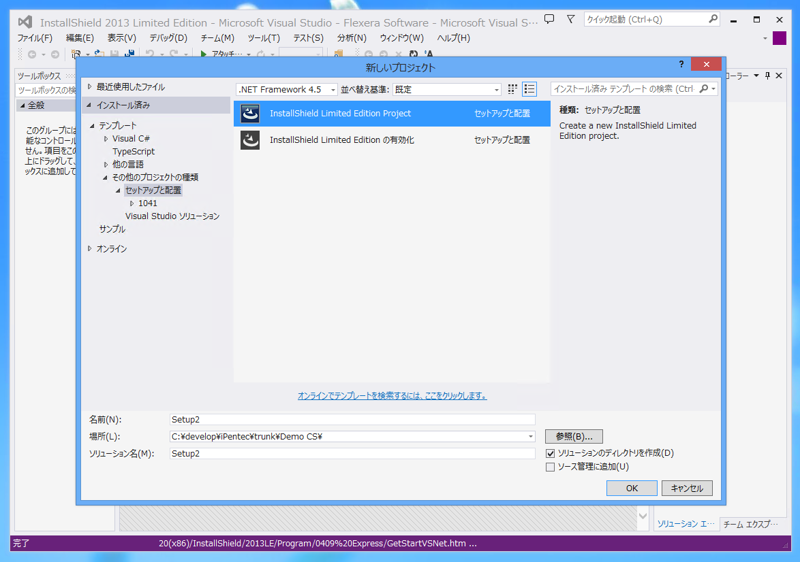Click the Undo toolbar icon

coord(149,54)
